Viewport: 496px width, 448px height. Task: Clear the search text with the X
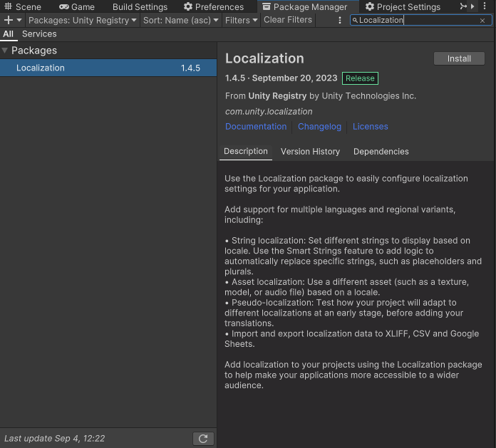[482, 21]
